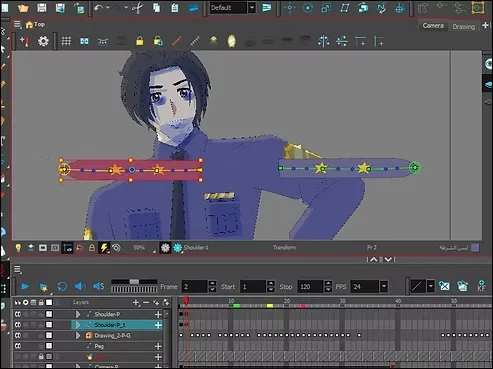Screen dimensions: 493x369
Task: Select the Translate tool in top toolbar
Action: point(289,8)
